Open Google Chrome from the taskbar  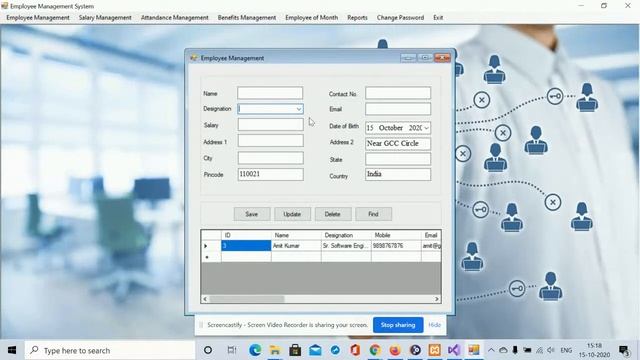pyautogui.click(x=375, y=350)
